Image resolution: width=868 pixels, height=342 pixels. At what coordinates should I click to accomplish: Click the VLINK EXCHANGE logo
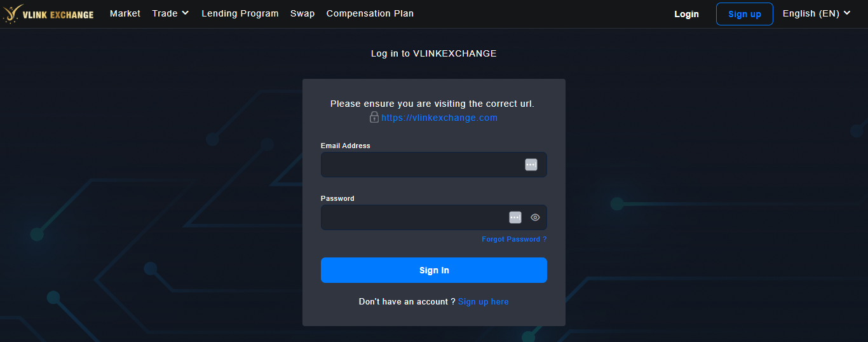click(x=48, y=14)
